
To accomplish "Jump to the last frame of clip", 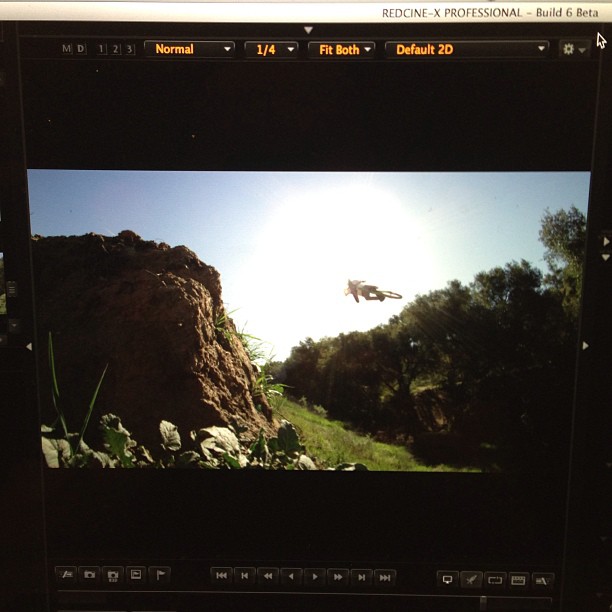I will [385, 576].
